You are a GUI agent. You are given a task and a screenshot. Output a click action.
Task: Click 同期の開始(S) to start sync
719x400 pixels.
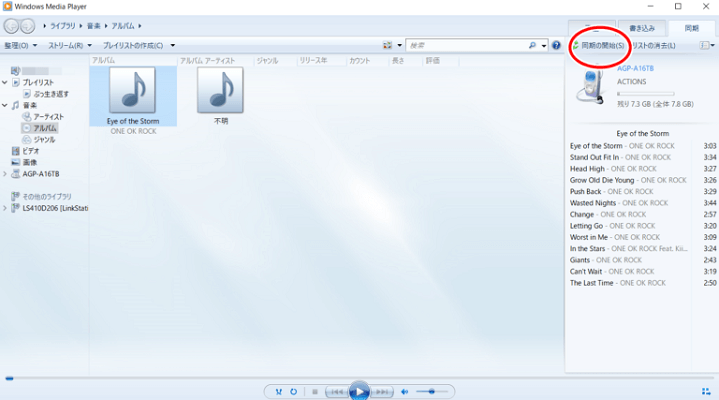click(598, 45)
